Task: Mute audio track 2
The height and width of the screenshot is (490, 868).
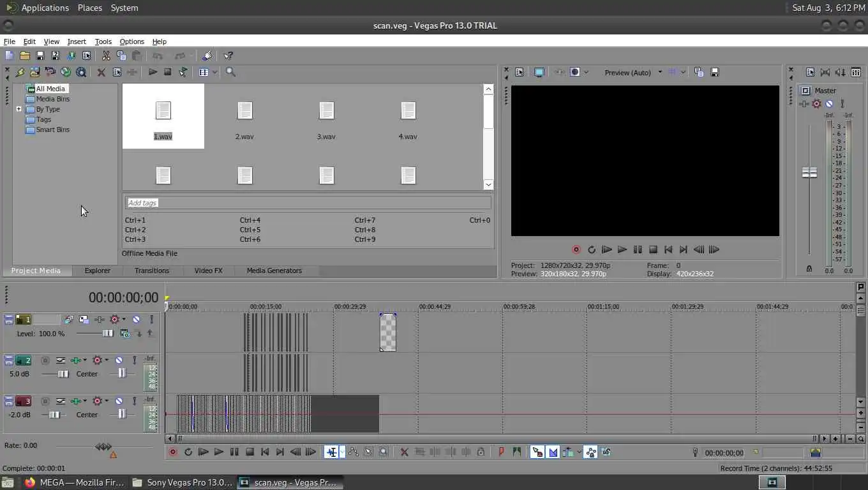Action: tap(119, 360)
